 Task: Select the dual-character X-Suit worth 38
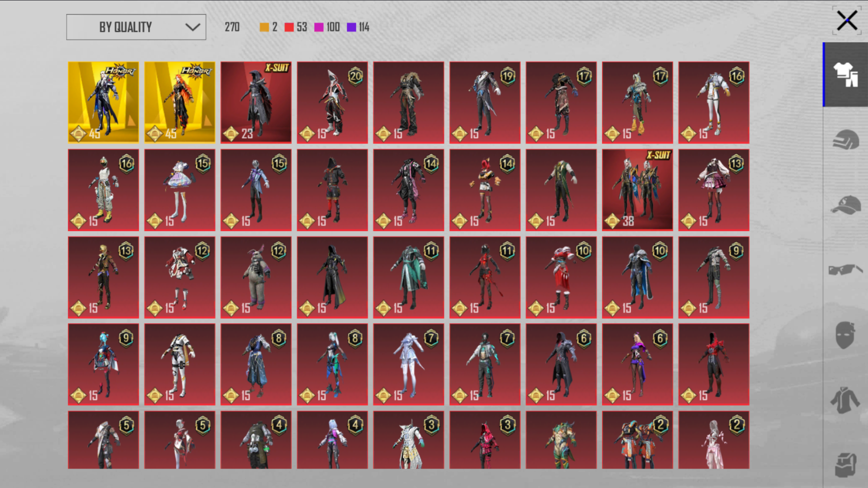tap(637, 190)
